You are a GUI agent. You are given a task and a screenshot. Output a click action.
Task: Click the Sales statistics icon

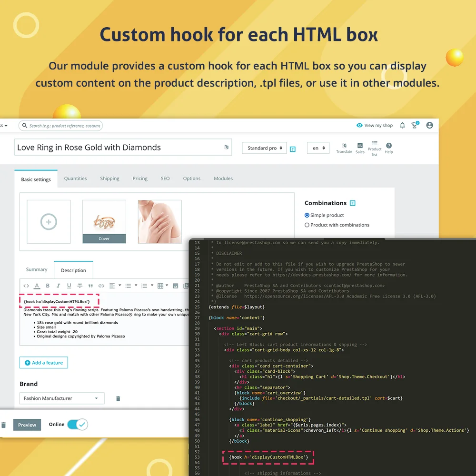pos(360,148)
